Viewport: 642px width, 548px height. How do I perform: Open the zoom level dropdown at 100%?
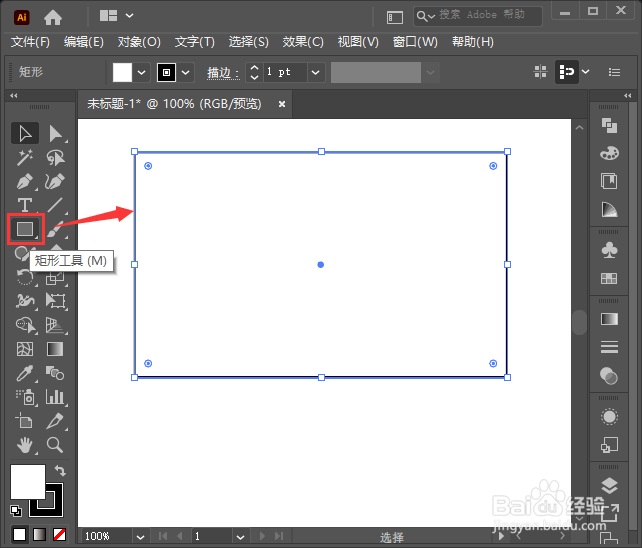point(140,537)
